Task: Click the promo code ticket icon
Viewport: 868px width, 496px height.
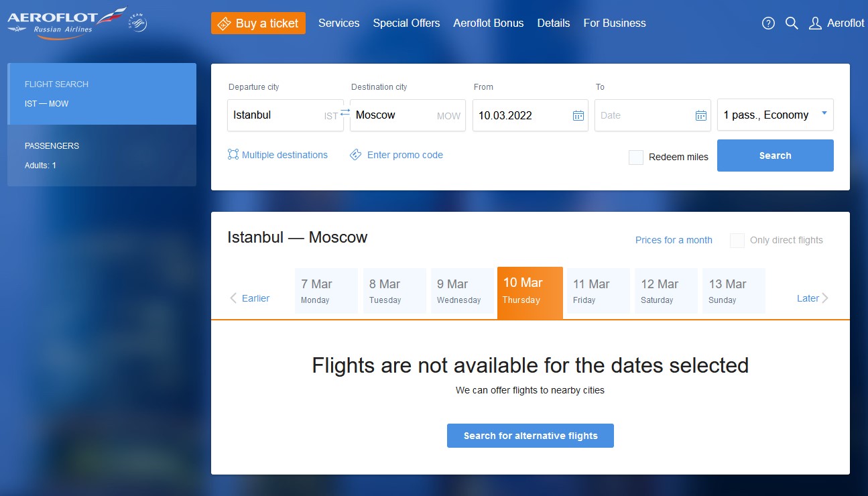Action: coord(356,155)
